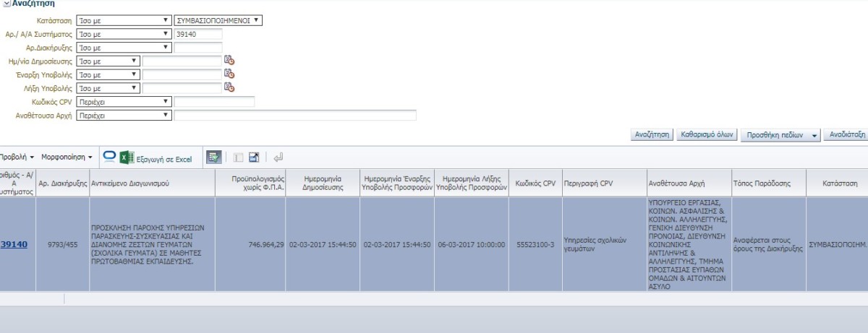Open the ΣΥΜΒΑΣΙΟΠΟΙΗΜΕΝΟΙ status dropdown
The width and height of the screenshot is (868, 333).
220,20
